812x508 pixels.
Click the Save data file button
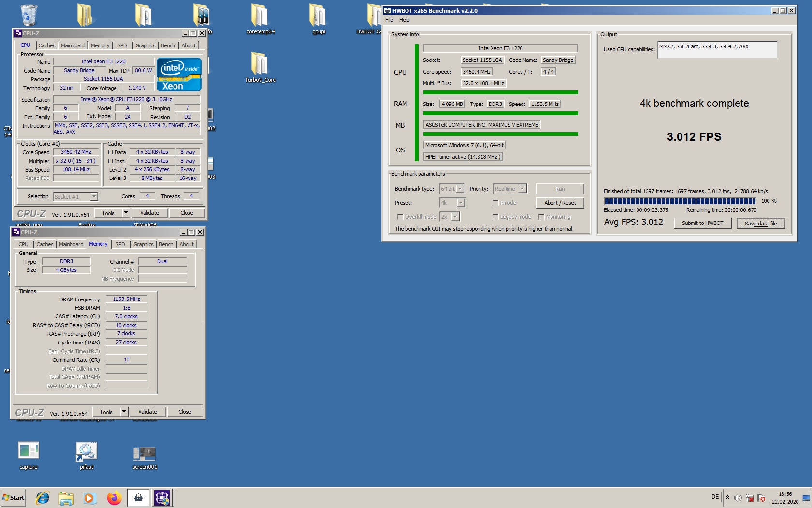[x=760, y=223]
